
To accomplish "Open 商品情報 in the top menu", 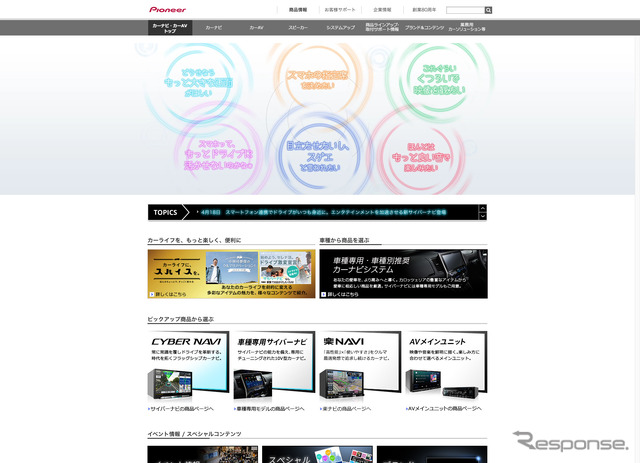I will click(x=298, y=10).
